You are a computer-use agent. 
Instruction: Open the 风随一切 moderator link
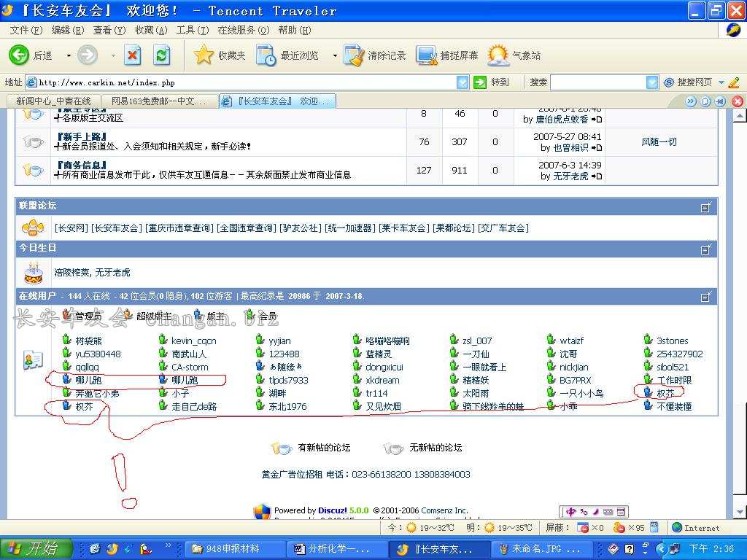pyautogui.click(x=659, y=142)
